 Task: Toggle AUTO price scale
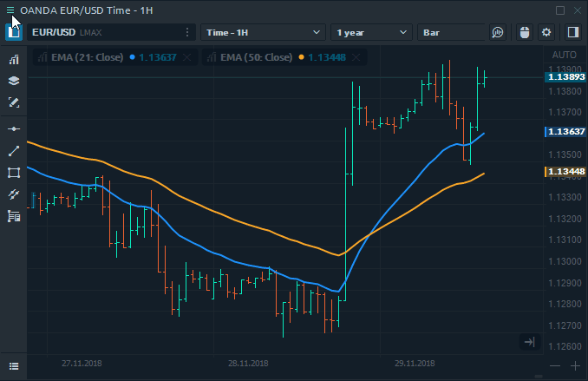(x=564, y=55)
